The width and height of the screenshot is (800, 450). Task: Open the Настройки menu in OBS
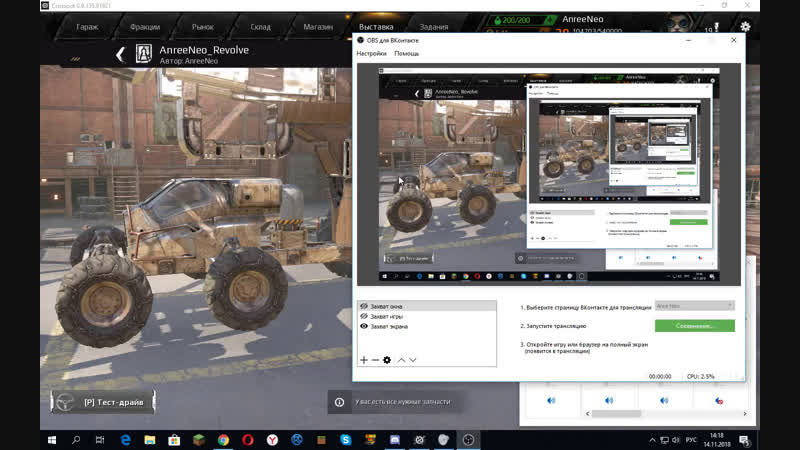click(x=371, y=53)
